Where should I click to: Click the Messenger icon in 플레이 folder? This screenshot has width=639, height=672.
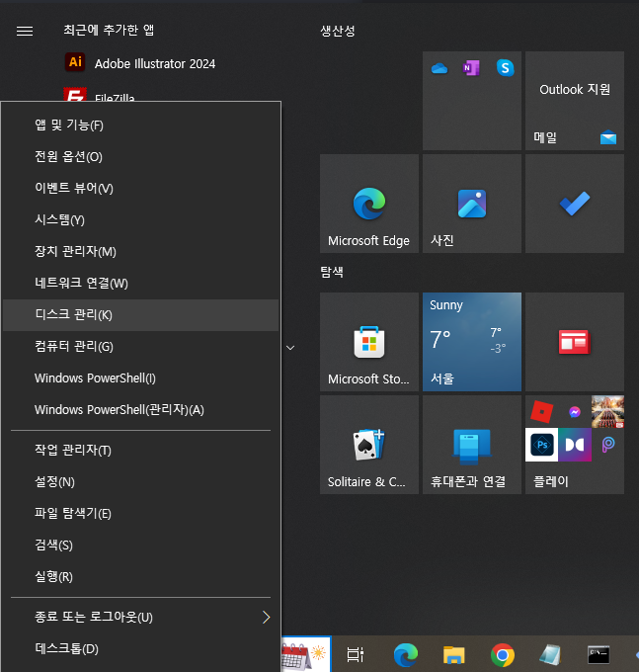(575, 412)
